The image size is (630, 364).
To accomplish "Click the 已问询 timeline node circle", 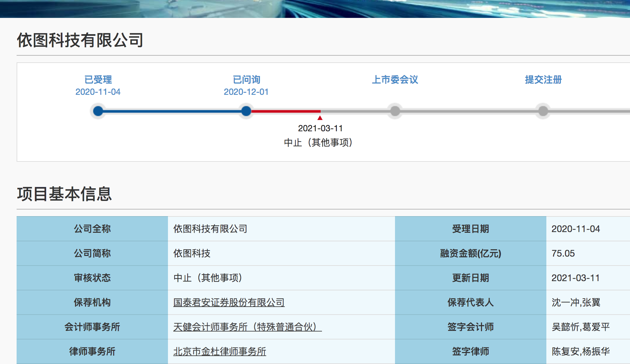I will 246,111.
